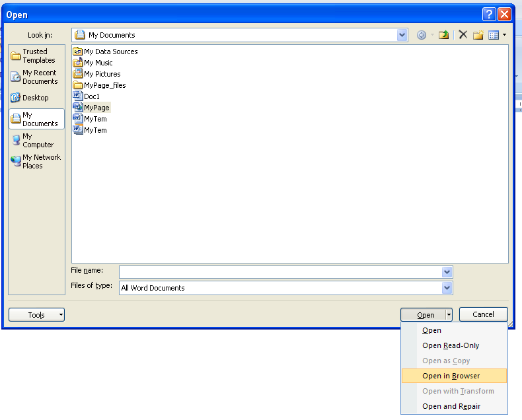Select the MyPage file name
The width and height of the screenshot is (522, 420).
(x=96, y=108)
